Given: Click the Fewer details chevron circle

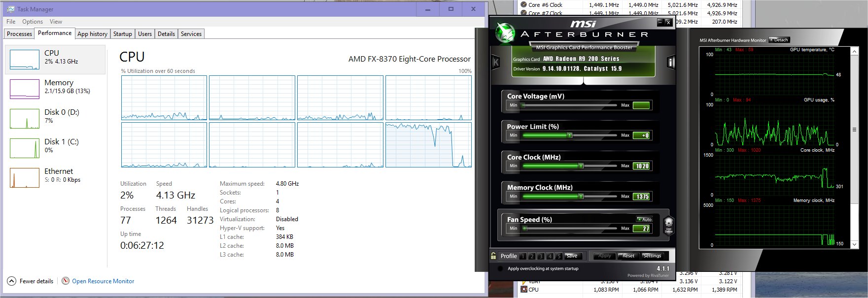Looking at the screenshot, I should 11,281.
